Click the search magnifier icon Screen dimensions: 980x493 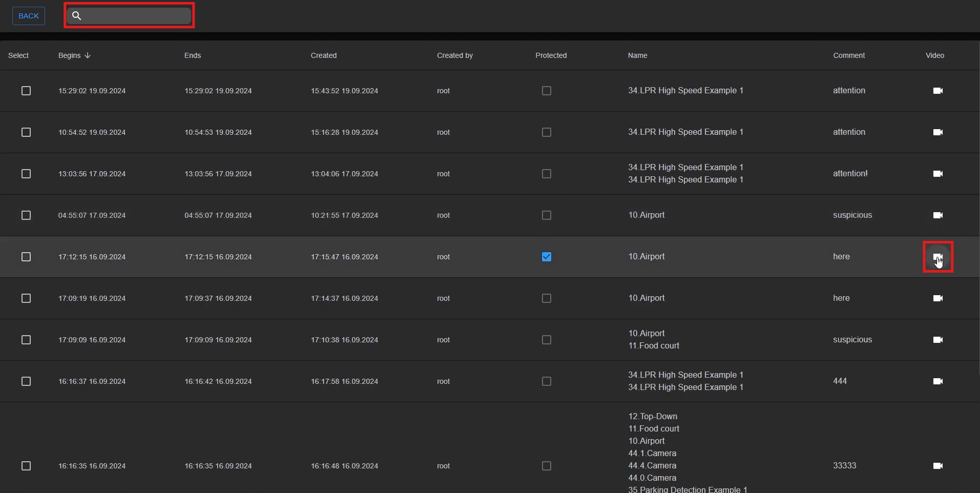coord(77,16)
